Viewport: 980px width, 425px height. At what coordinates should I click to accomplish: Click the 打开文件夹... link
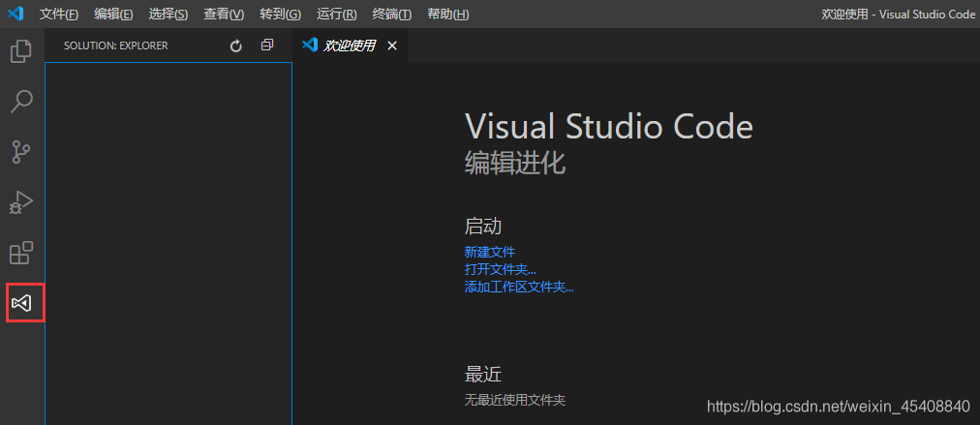pyautogui.click(x=501, y=269)
